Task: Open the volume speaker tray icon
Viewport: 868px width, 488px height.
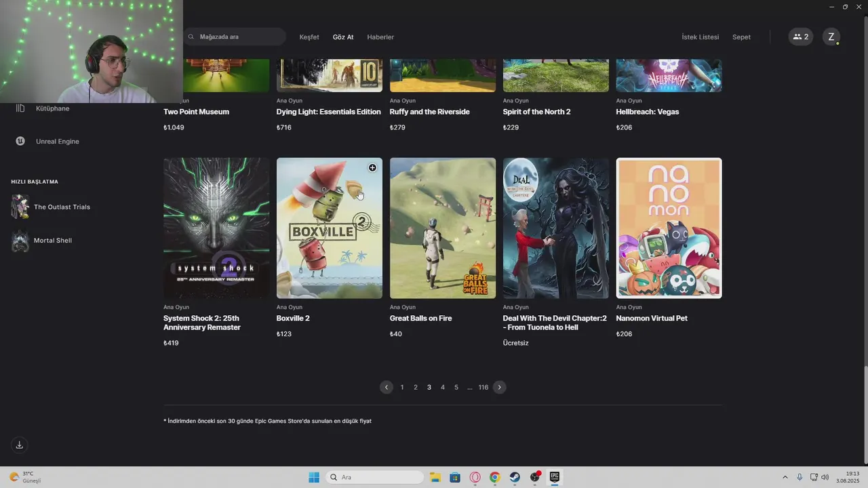Action: coord(825,477)
